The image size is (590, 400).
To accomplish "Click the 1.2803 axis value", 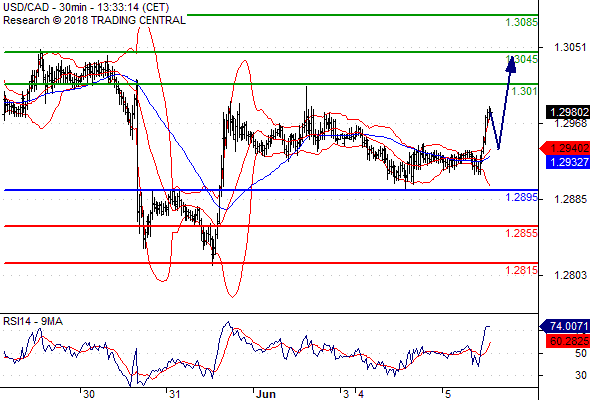I will (570, 275).
